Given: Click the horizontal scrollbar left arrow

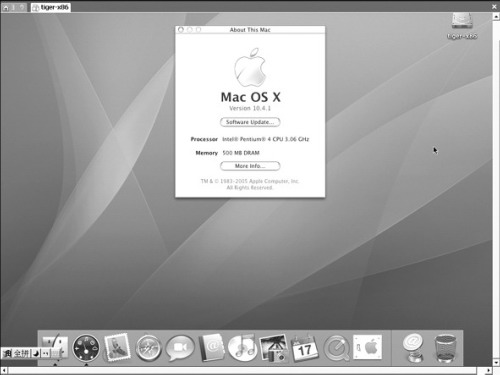Looking at the screenshot, I should 4,370.
